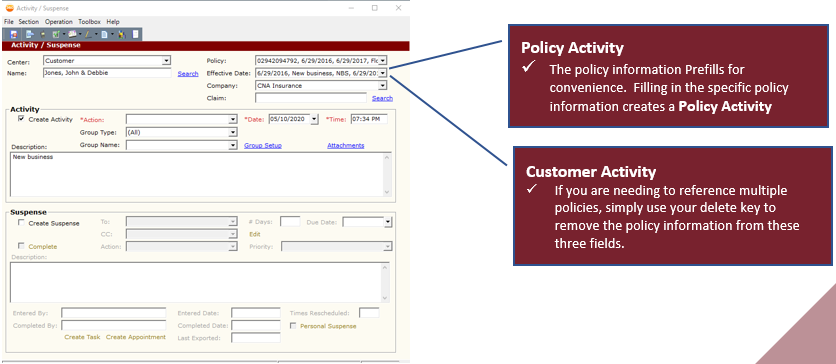This screenshot has height=364, width=836.
Task: Open the Help menu
Action: [x=112, y=22]
